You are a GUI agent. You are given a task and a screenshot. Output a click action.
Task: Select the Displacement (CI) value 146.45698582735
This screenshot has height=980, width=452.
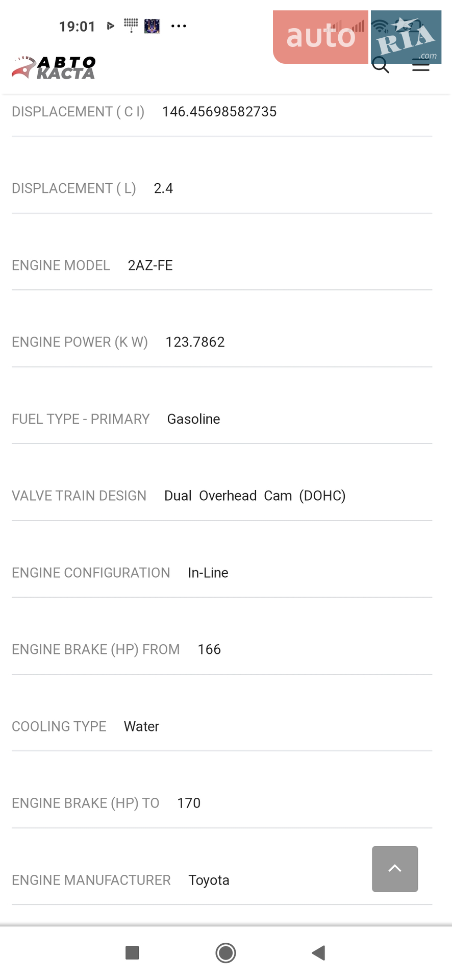tap(219, 112)
